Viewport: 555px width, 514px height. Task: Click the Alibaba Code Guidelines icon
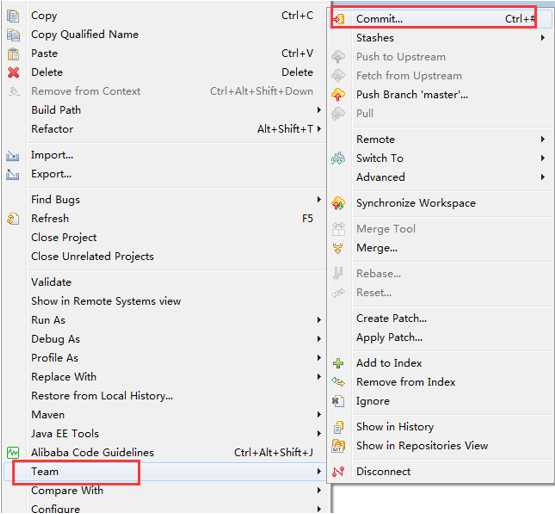coord(13,452)
